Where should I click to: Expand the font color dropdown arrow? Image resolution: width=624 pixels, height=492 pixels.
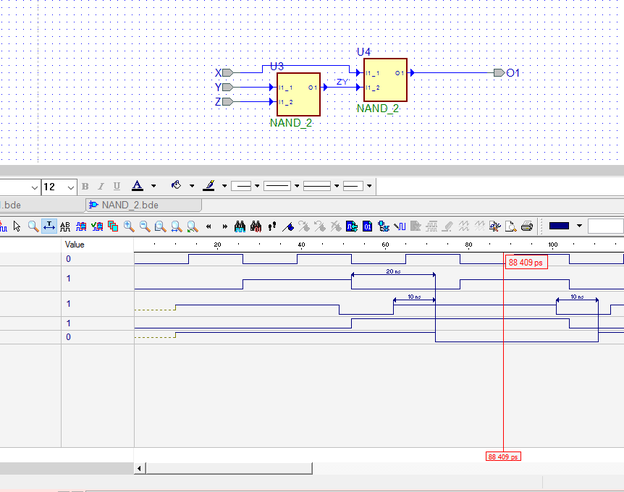(x=153, y=187)
